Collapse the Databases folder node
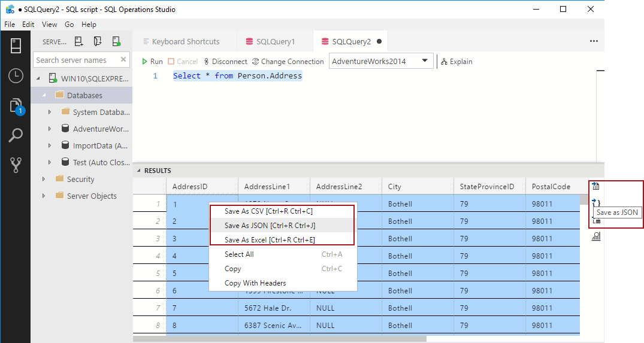 coord(44,95)
